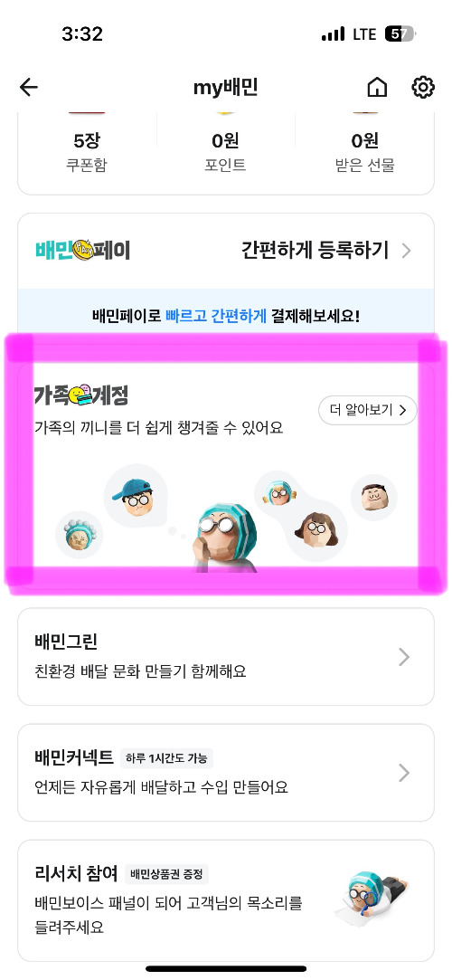Image resolution: width=452 pixels, height=980 pixels.
Task: Open 쿠폰함 showing 5장
Action: (x=86, y=153)
